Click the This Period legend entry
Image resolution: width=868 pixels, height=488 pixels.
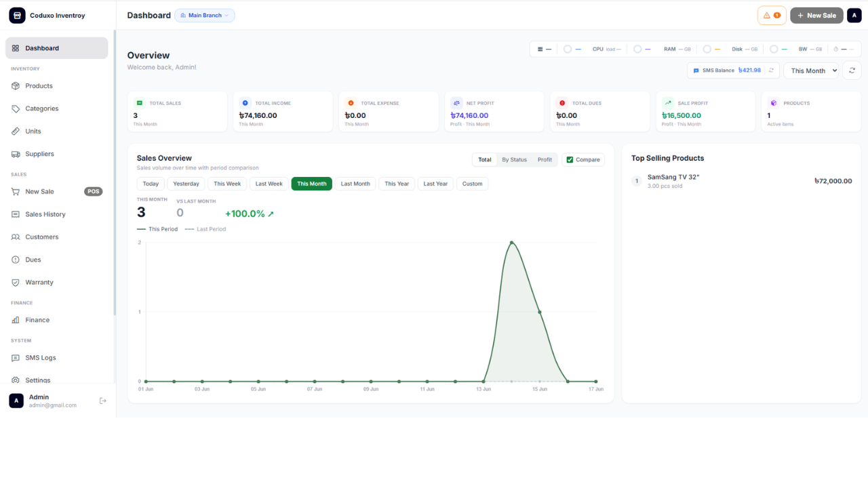click(x=157, y=229)
